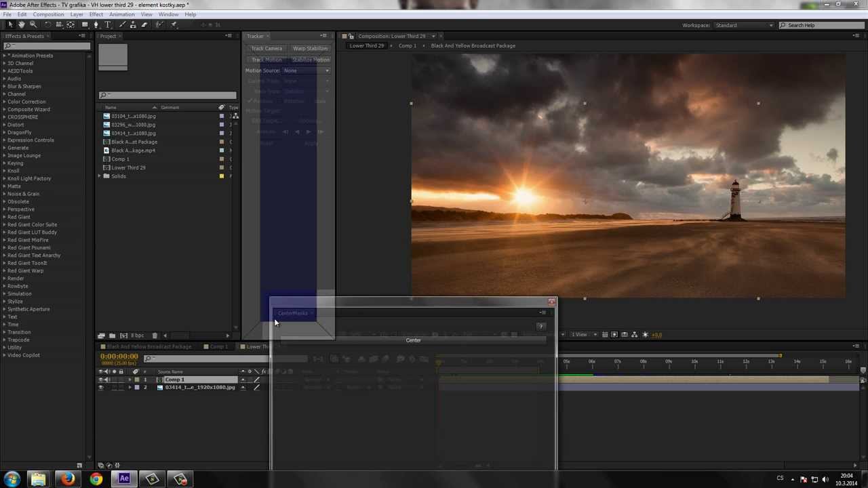Select the Rotation tool

coord(47,24)
